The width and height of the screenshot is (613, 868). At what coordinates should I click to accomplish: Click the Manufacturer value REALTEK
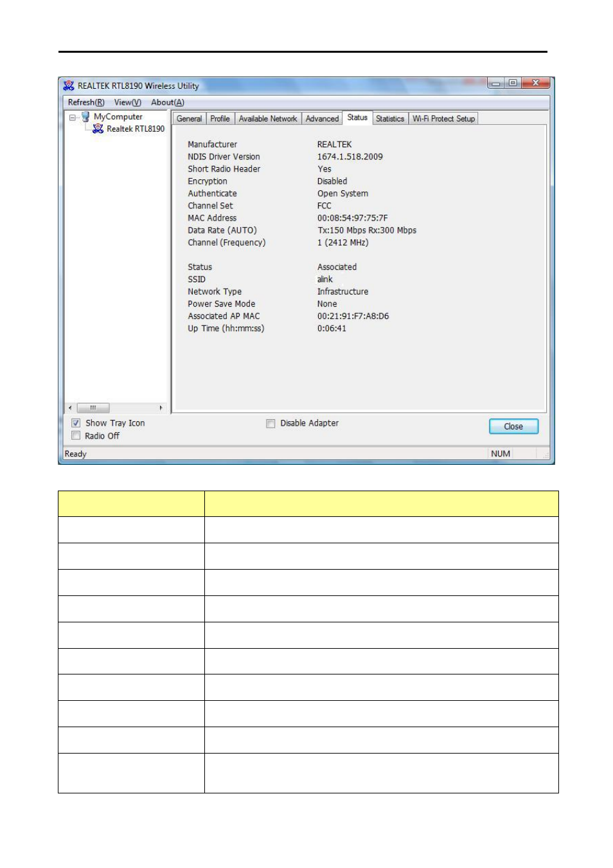[x=334, y=145]
